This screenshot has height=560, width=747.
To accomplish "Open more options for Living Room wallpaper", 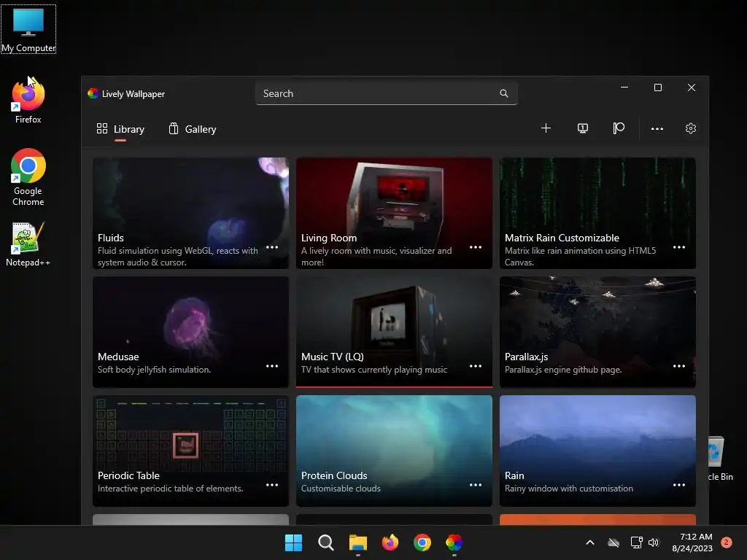I will coord(476,247).
